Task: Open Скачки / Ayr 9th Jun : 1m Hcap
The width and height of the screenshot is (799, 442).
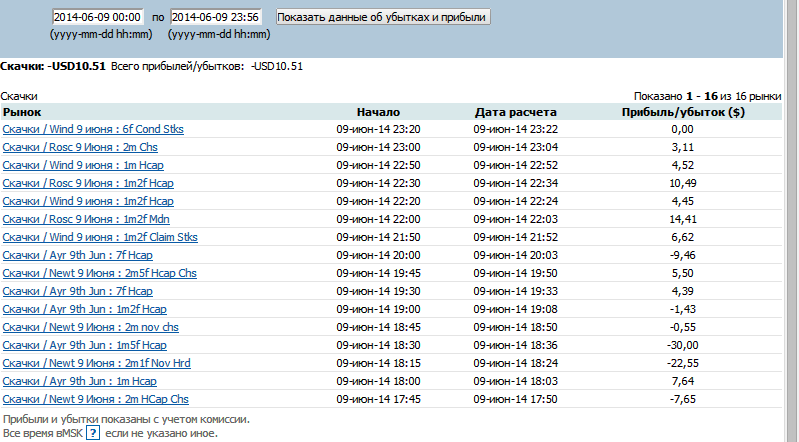Action: tap(79, 381)
